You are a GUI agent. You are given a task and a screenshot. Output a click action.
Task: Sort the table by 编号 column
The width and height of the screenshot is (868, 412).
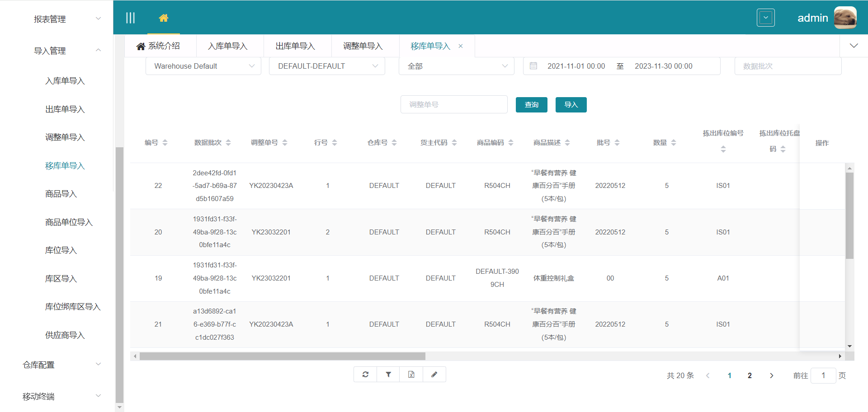coord(165,143)
